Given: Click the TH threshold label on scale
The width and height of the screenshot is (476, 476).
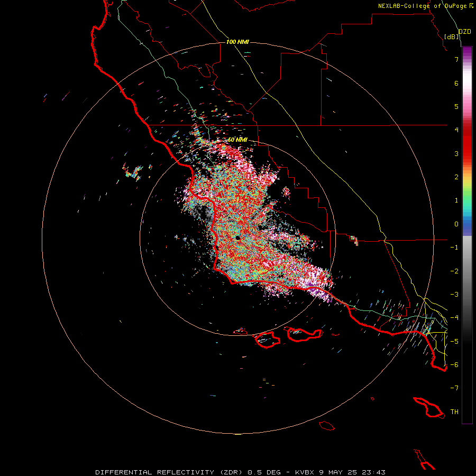Looking at the screenshot, I should click(454, 412).
